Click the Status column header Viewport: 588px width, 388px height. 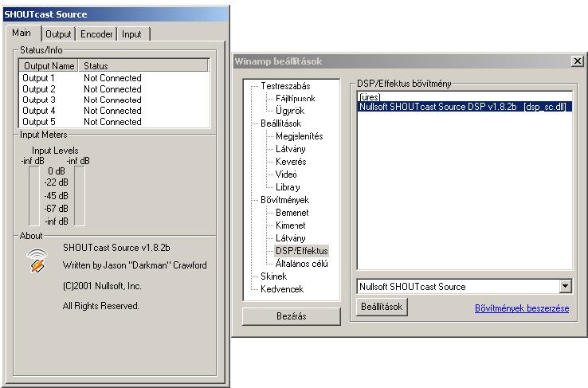(143, 66)
